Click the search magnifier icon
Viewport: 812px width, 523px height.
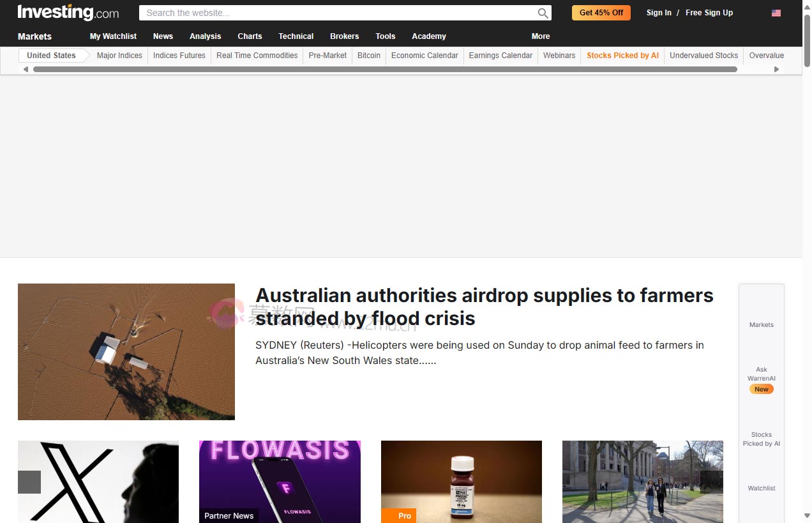click(543, 13)
